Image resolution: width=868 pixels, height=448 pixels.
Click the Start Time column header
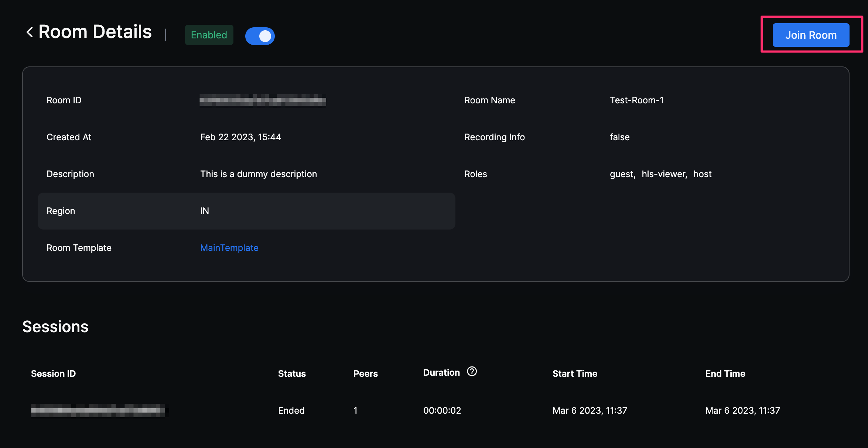tap(575, 373)
